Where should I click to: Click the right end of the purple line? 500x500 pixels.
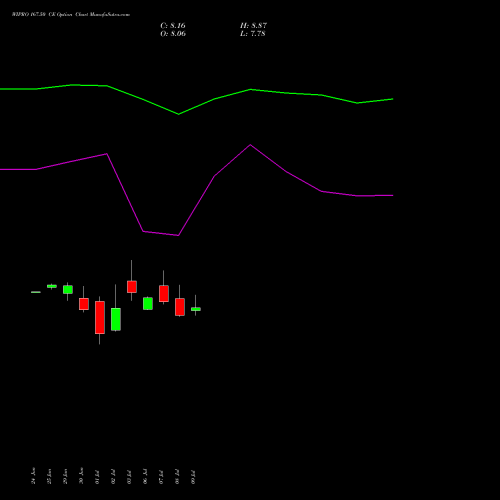pyautogui.click(x=393, y=195)
